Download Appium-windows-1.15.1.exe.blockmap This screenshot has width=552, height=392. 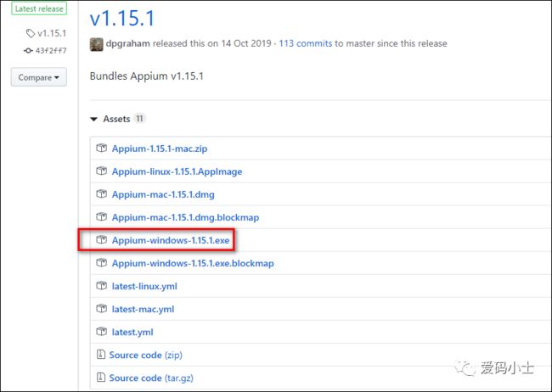coord(193,263)
